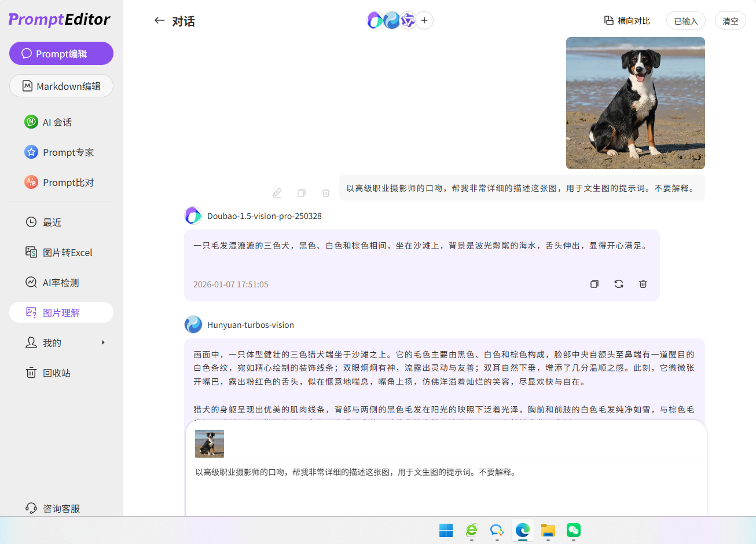
Task: Open the 图片转Excel tool
Action: 61,252
